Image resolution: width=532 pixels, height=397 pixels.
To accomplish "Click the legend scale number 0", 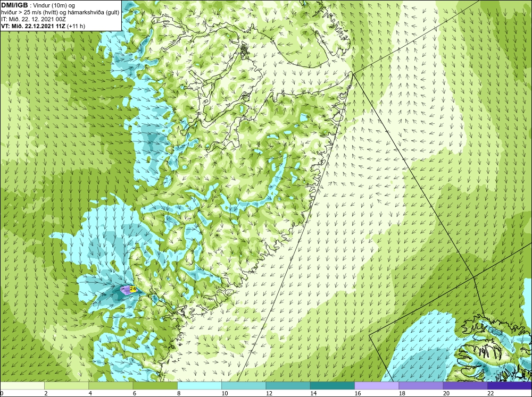I will pyautogui.click(x=2, y=393).
